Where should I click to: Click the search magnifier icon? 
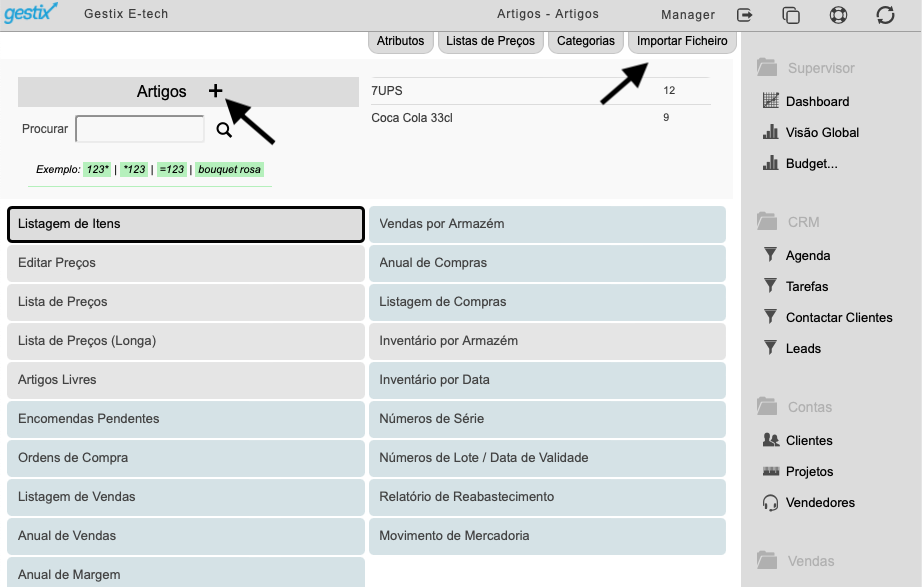[x=223, y=129]
